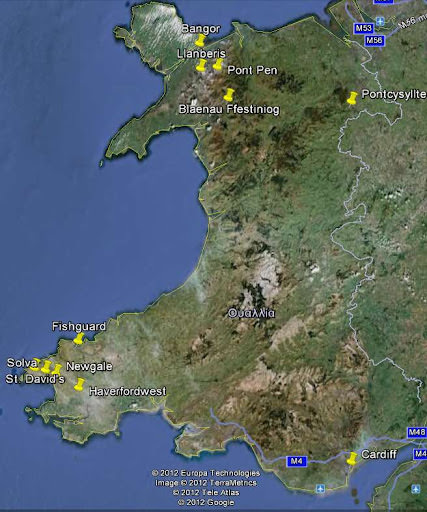
Task: Click the Pontcysyllte pushpin marker
Action: point(352,98)
